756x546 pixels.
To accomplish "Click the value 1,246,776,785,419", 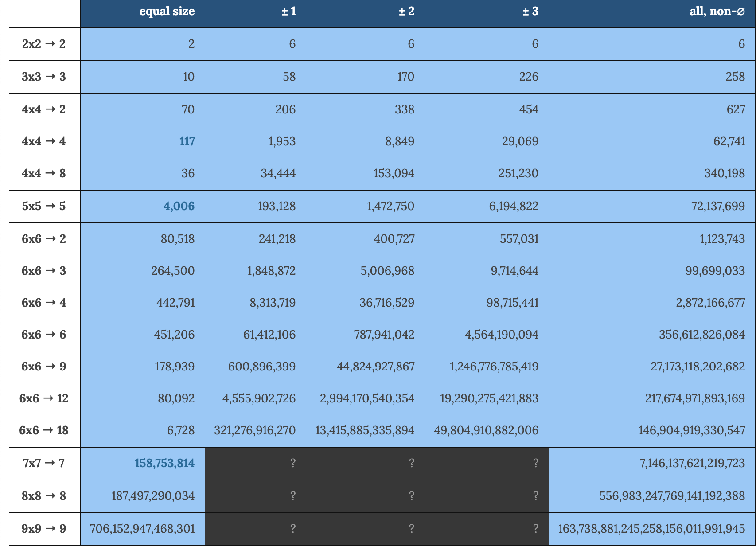I will point(494,367).
